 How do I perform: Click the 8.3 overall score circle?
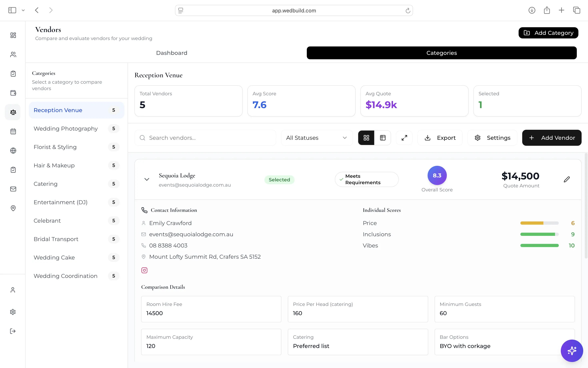point(437,175)
